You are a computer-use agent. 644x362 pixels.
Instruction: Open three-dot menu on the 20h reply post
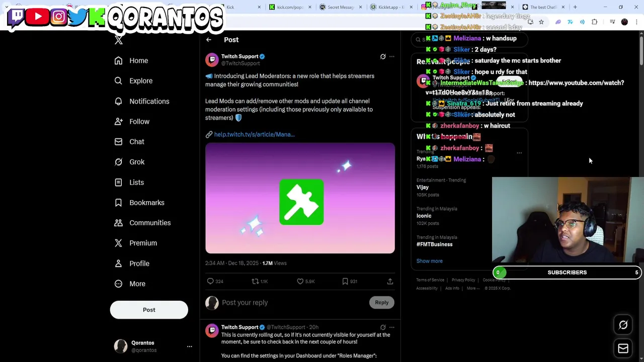pyautogui.click(x=392, y=327)
